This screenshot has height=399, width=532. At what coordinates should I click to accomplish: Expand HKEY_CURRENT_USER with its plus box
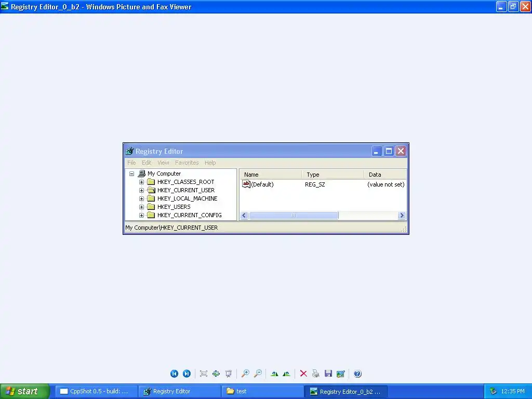141,190
